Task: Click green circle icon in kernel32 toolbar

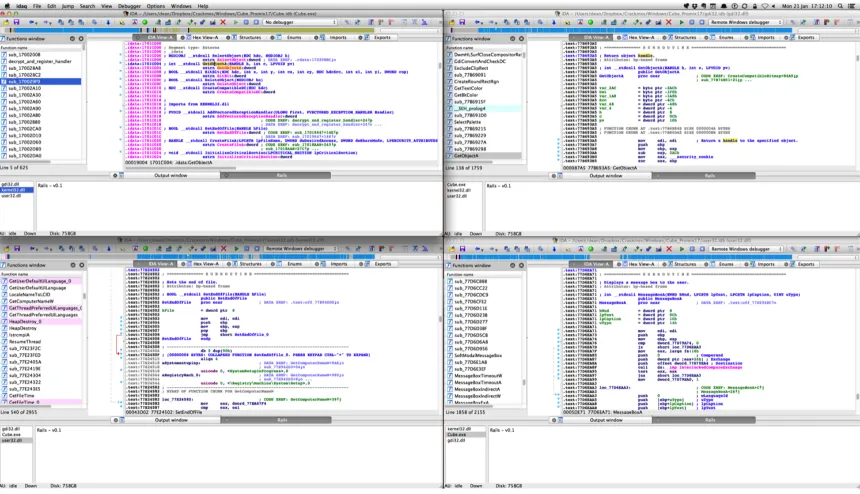Action: (x=145, y=248)
